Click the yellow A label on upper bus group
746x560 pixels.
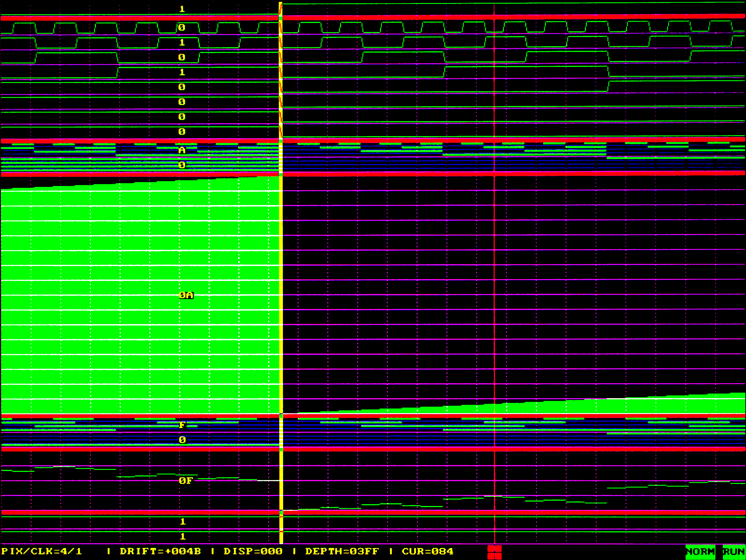182,150
